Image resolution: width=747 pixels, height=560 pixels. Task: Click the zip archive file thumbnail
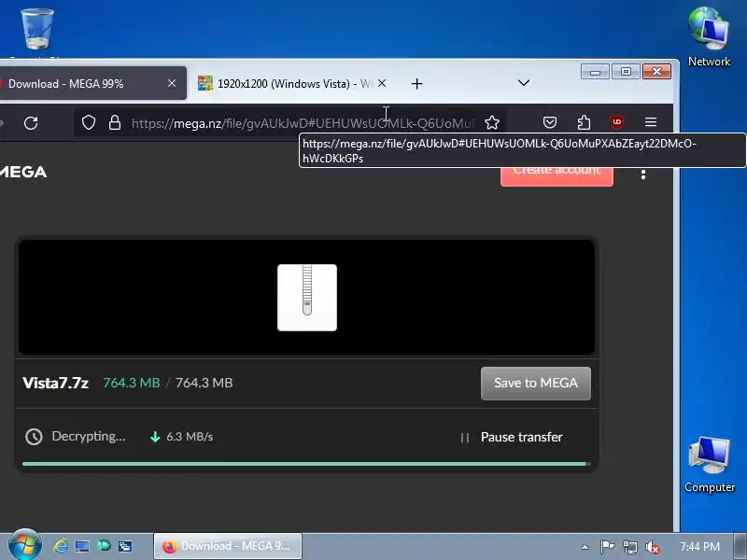(x=307, y=298)
